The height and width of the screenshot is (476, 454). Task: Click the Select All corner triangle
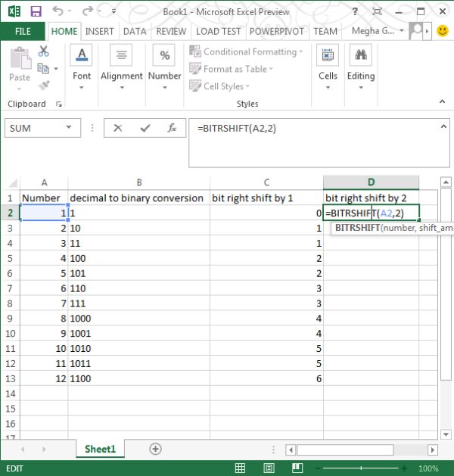pos(13,183)
